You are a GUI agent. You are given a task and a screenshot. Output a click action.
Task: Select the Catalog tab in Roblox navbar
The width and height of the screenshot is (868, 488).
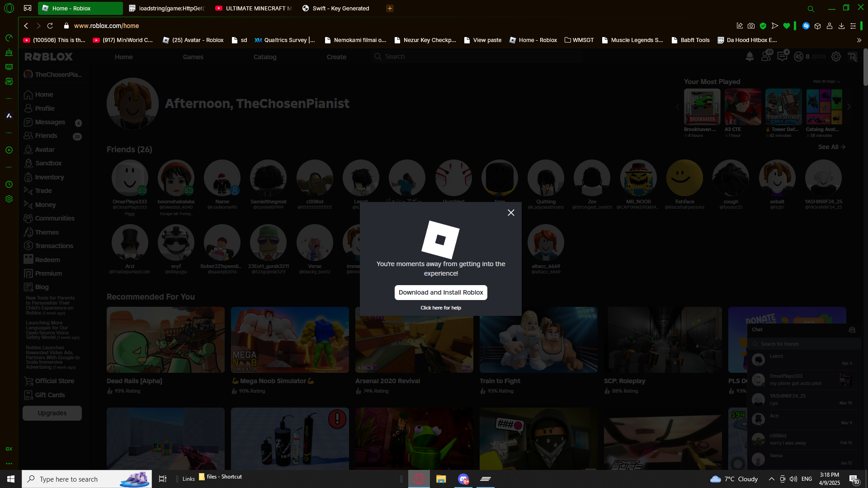coord(265,57)
